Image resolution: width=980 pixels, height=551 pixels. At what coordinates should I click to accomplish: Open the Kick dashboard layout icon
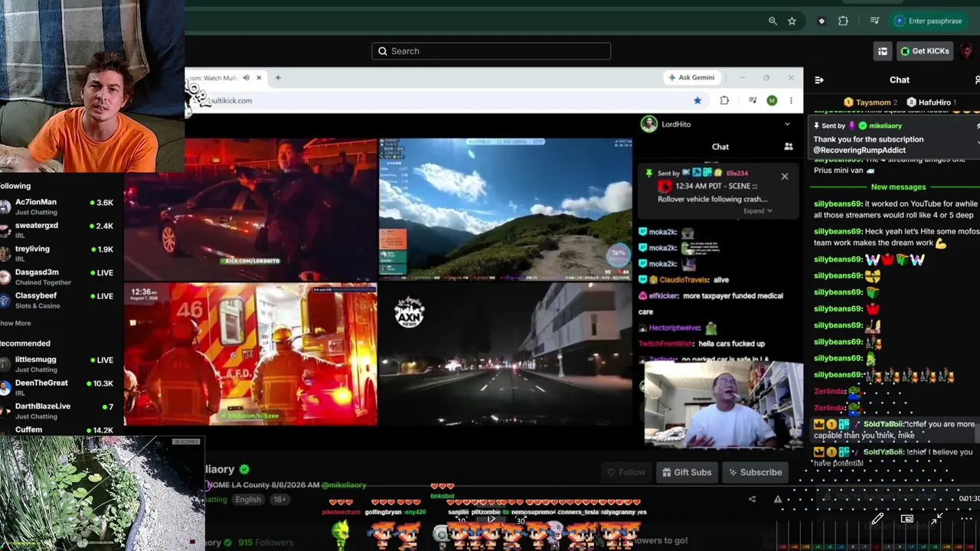pos(883,51)
